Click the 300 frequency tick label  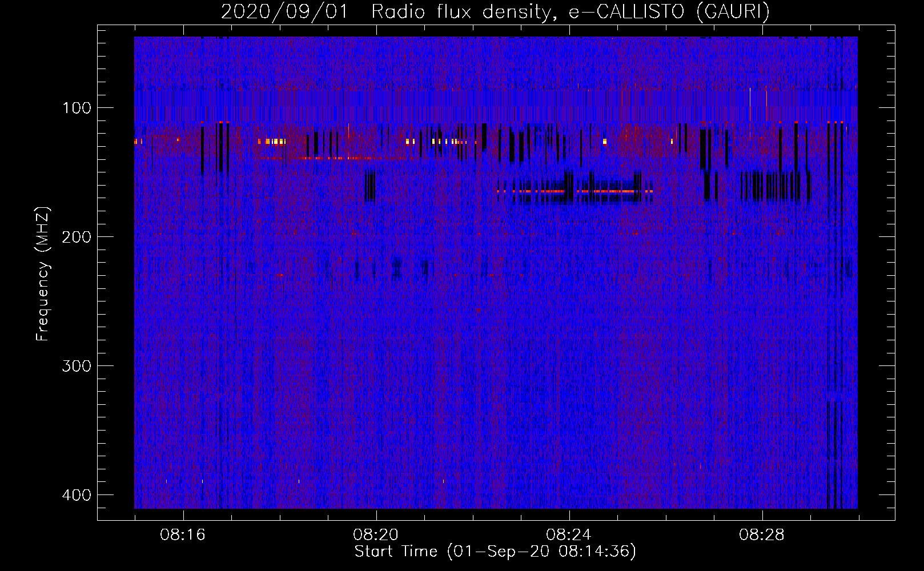point(77,366)
